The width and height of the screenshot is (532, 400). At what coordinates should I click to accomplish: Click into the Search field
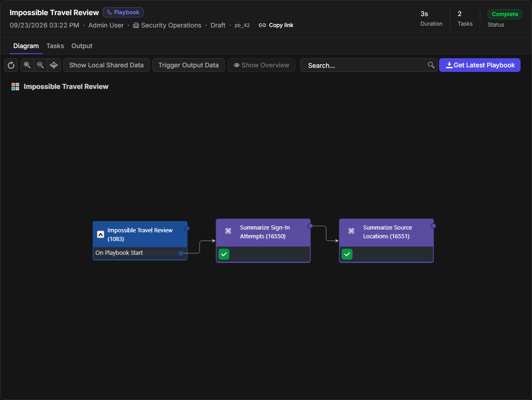(x=363, y=65)
